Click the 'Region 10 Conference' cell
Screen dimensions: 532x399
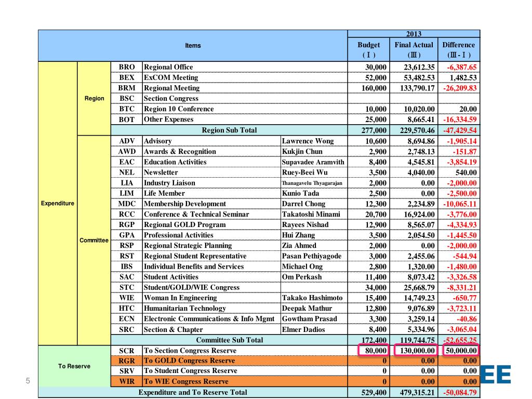245,109
